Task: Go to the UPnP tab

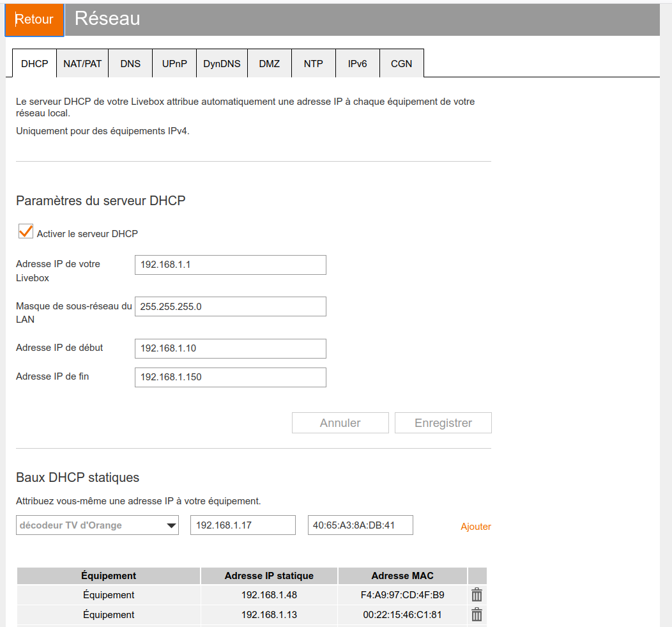Action: click(x=174, y=64)
